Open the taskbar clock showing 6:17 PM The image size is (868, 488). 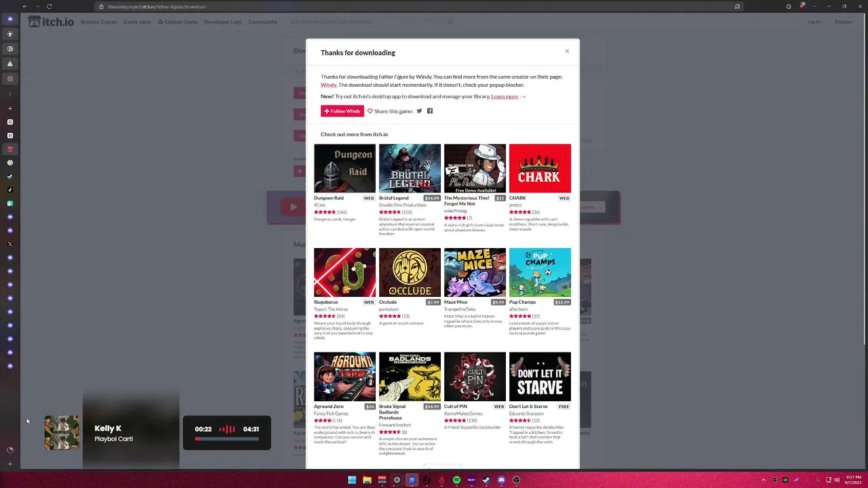(x=853, y=480)
